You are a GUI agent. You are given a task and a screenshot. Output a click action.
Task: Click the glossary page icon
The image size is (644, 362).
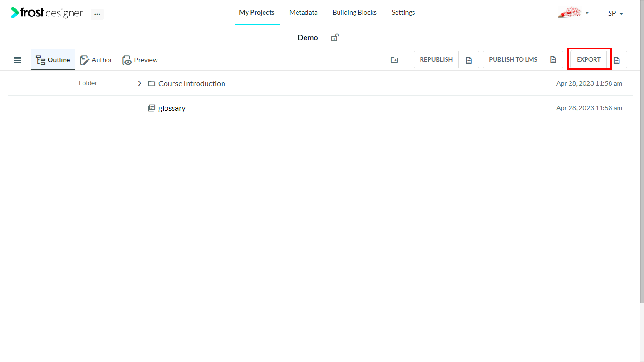pos(151,108)
